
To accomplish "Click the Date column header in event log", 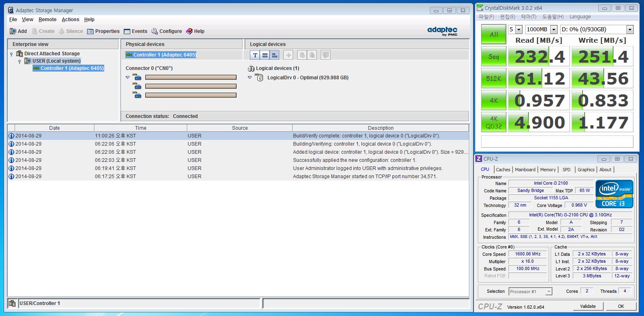I will [55, 128].
